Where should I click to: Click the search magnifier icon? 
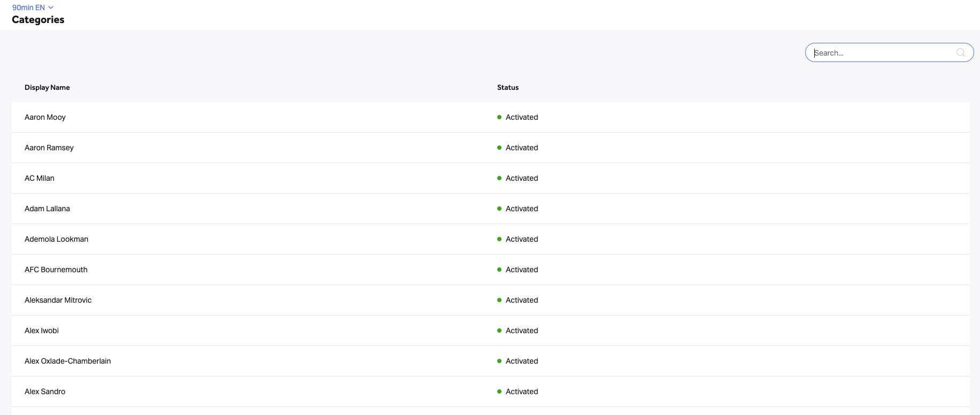pos(960,52)
